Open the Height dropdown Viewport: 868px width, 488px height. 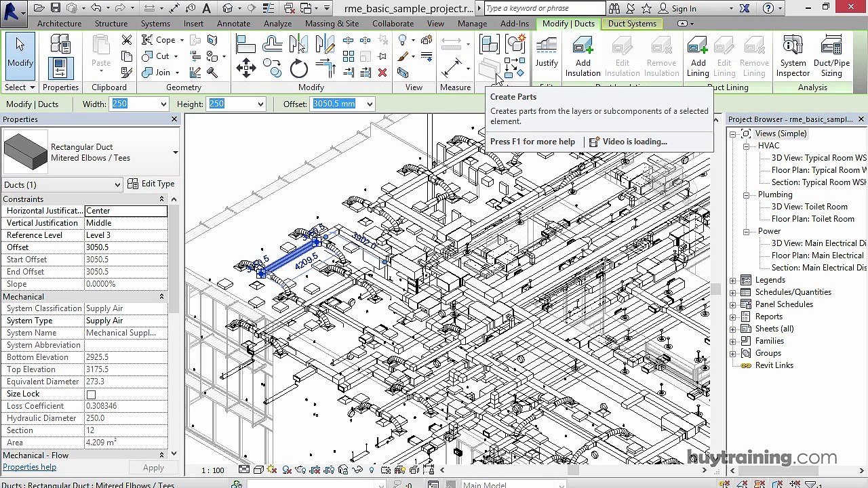coord(260,104)
